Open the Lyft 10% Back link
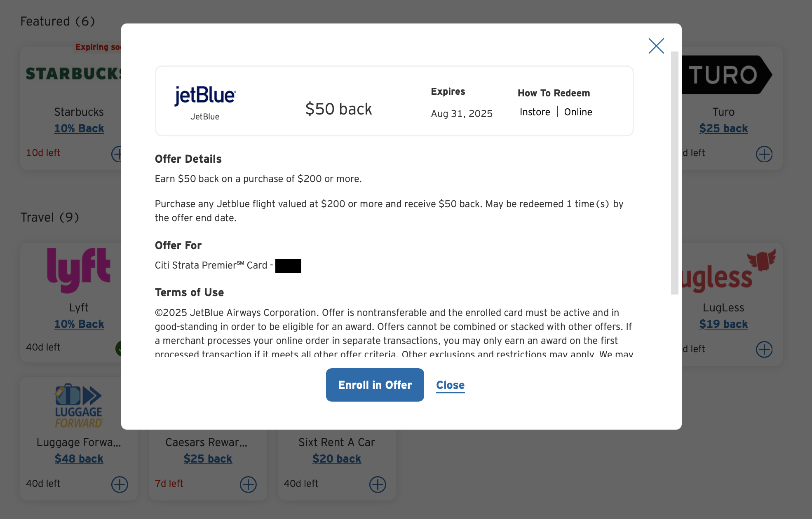 (x=79, y=324)
